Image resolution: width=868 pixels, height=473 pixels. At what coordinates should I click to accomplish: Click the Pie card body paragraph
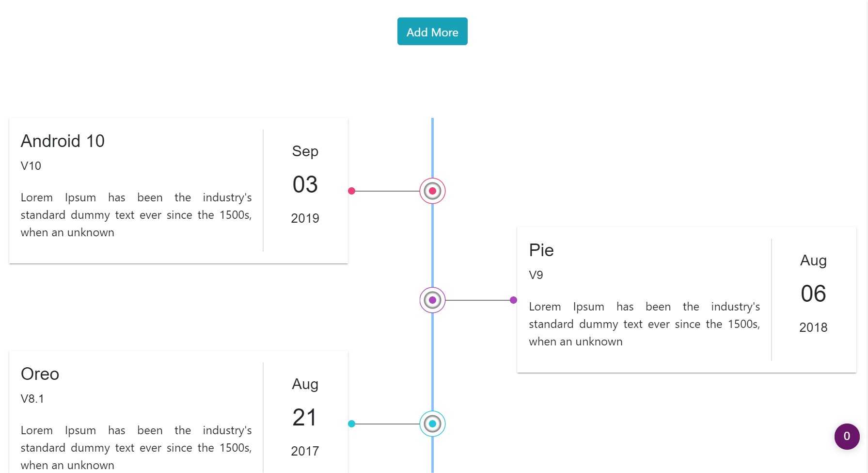coord(645,324)
